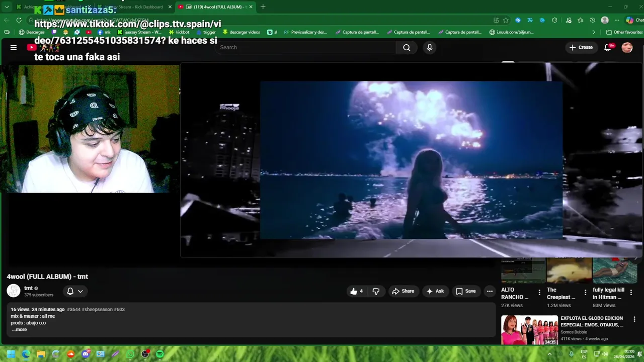Screen dimensions: 644x362
Task: Like the video with thumbs up
Action: (x=356, y=291)
